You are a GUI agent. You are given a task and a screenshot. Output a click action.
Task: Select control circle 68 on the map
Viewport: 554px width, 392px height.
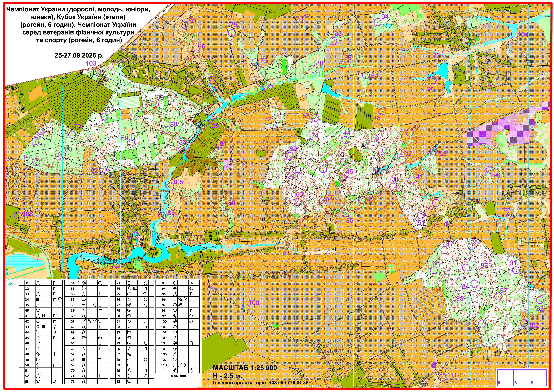(x=434, y=270)
